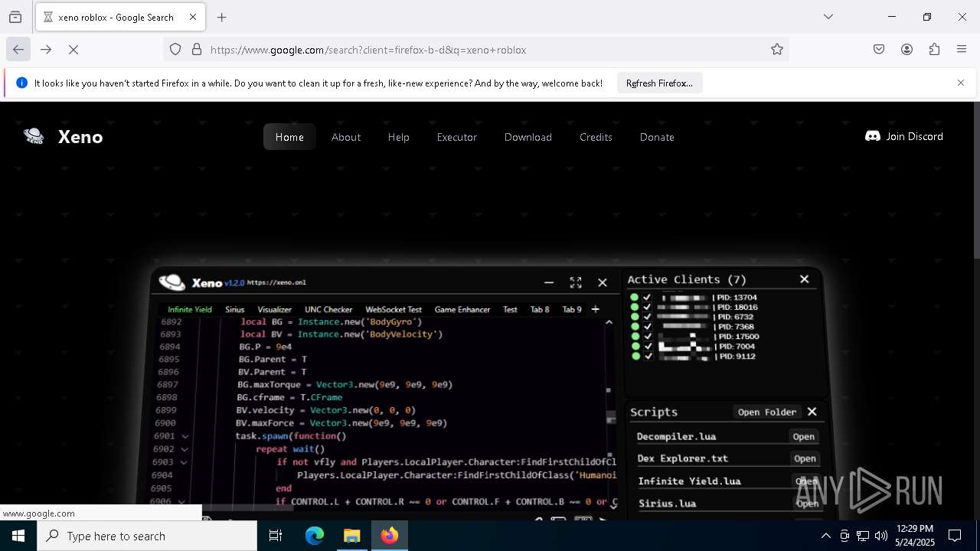Click the Join Discord link
The height and width of the screenshot is (551, 980).
click(904, 136)
